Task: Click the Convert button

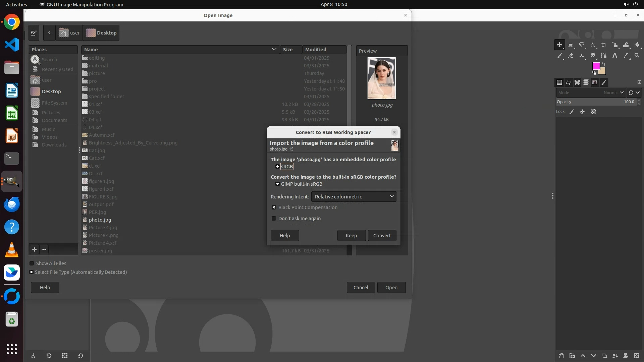Action: pyautogui.click(x=382, y=236)
